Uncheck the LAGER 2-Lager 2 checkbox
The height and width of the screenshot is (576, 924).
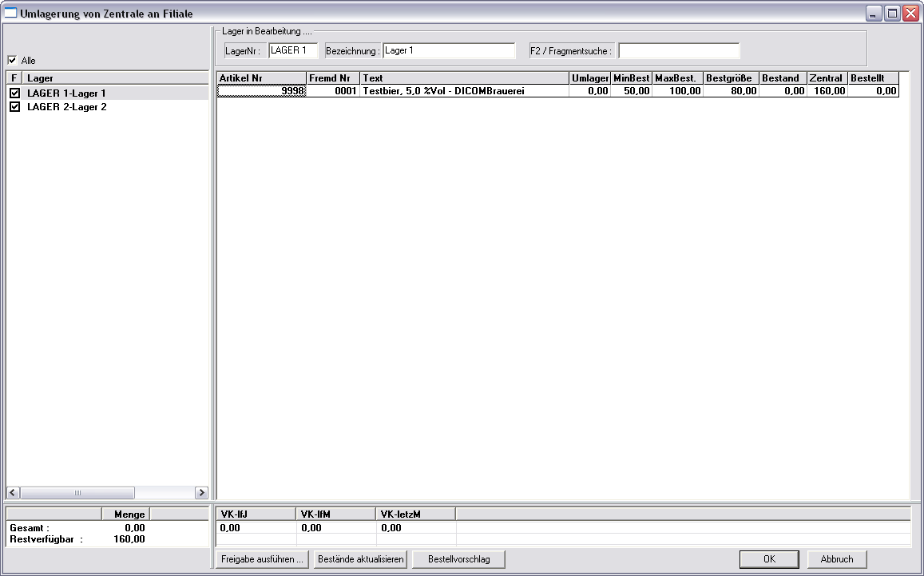click(14, 107)
